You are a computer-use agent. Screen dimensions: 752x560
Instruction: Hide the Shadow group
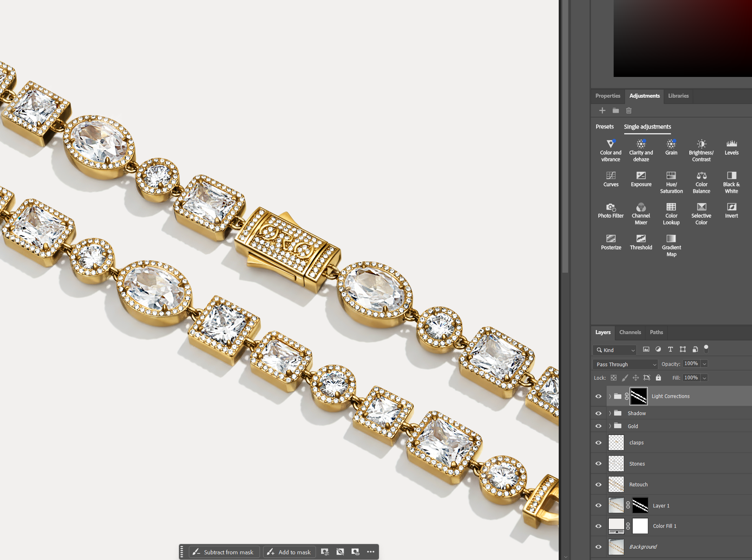click(x=598, y=413)
